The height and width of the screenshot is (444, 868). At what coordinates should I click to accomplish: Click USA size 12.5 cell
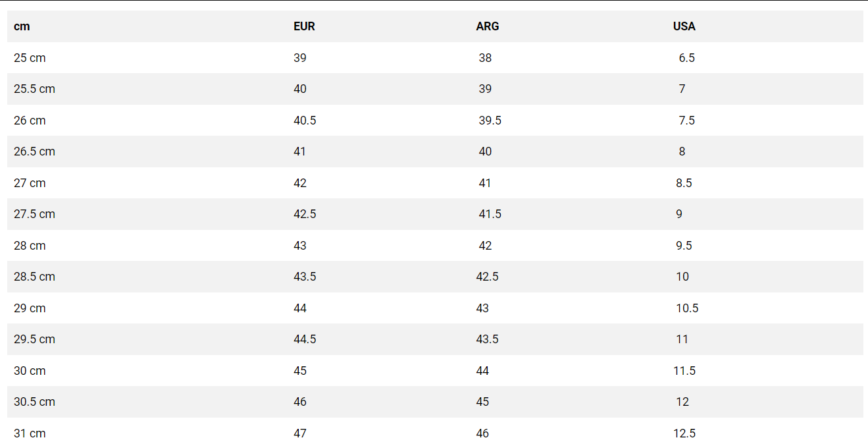(x=684, y=433)
